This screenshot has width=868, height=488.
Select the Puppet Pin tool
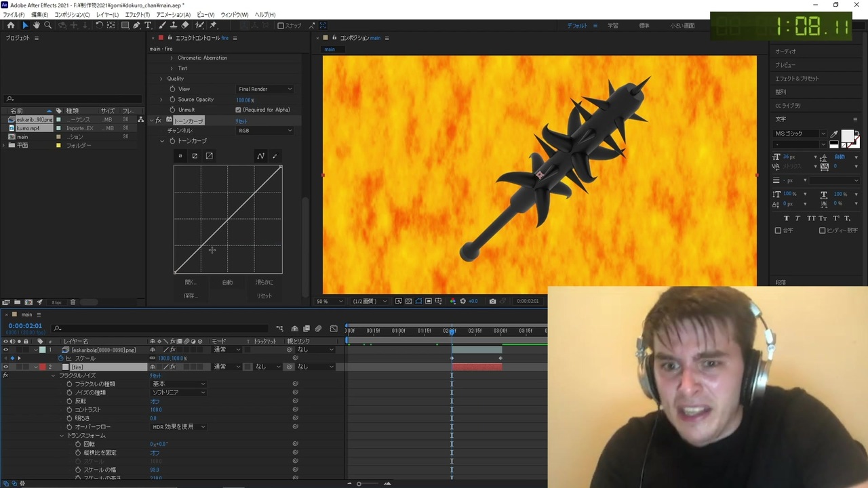point(213,25)
